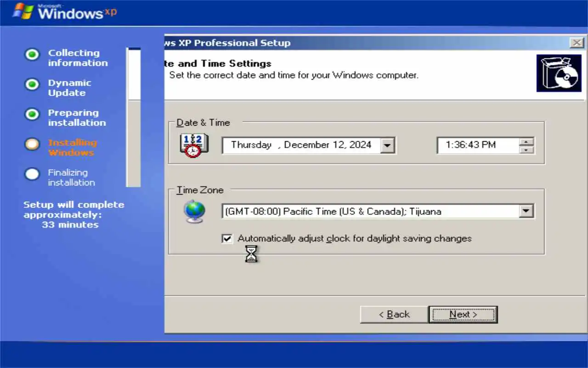Open the Time Zone dropdown list
Image resolution: width=588 pixels, height=368 pixels.
point(526,212)
